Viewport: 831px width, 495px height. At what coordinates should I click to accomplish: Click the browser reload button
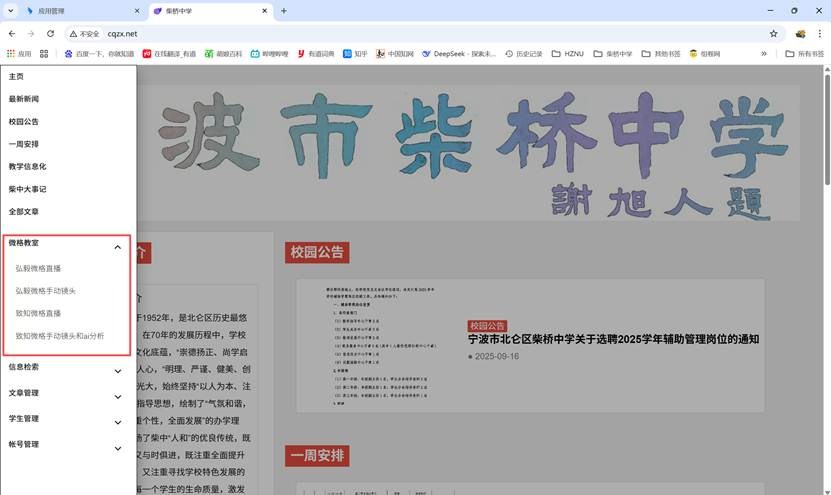tap(50, 33)
